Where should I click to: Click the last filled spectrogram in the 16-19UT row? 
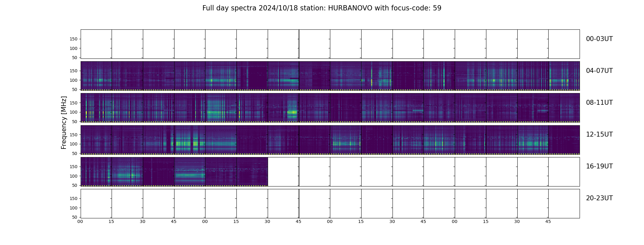click(252, 171)
